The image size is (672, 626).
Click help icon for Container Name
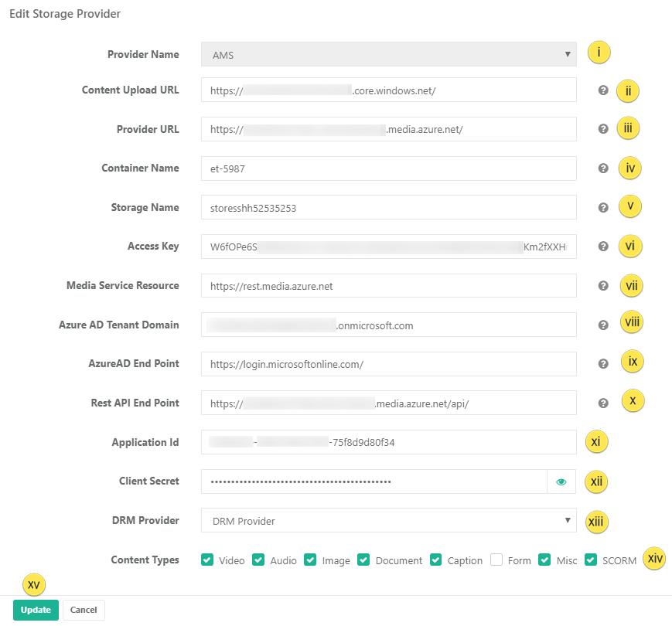click(603, 168)
